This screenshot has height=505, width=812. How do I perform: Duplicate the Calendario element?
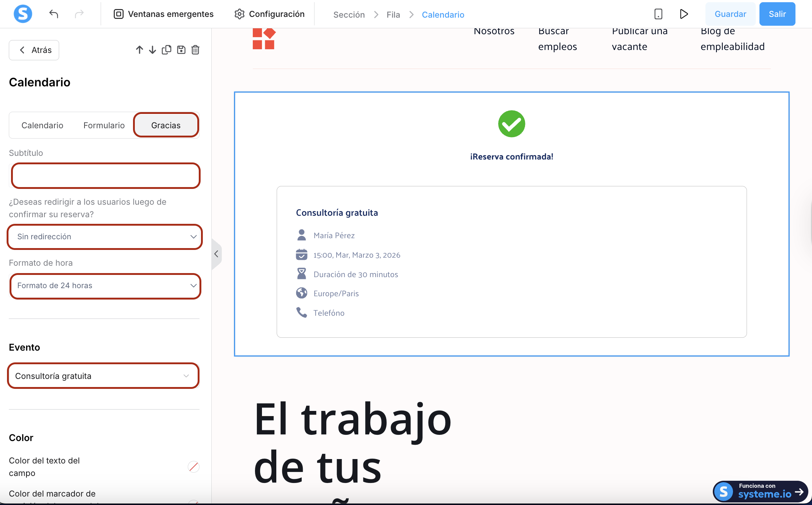pyautogui.click(x=166, y=50)
